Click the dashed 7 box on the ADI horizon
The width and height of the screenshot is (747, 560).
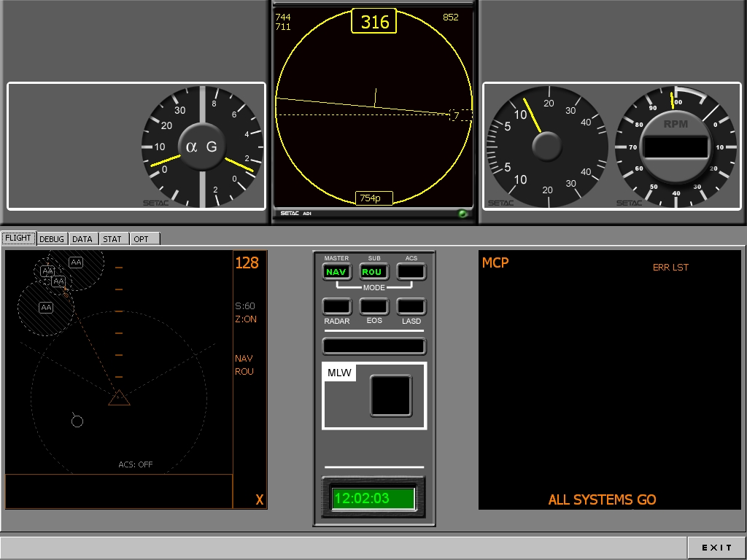pos(461,115)
